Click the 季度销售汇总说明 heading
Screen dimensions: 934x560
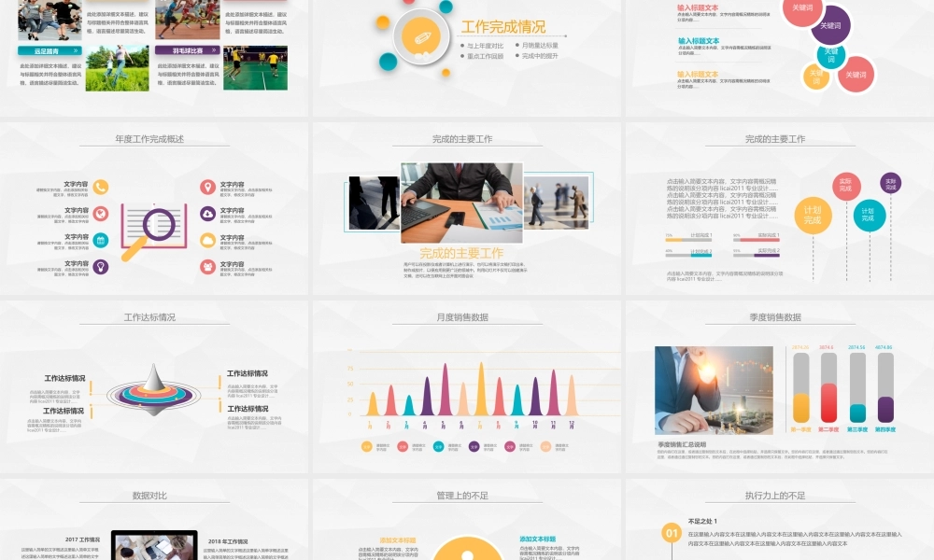click(x=682, y=444)
